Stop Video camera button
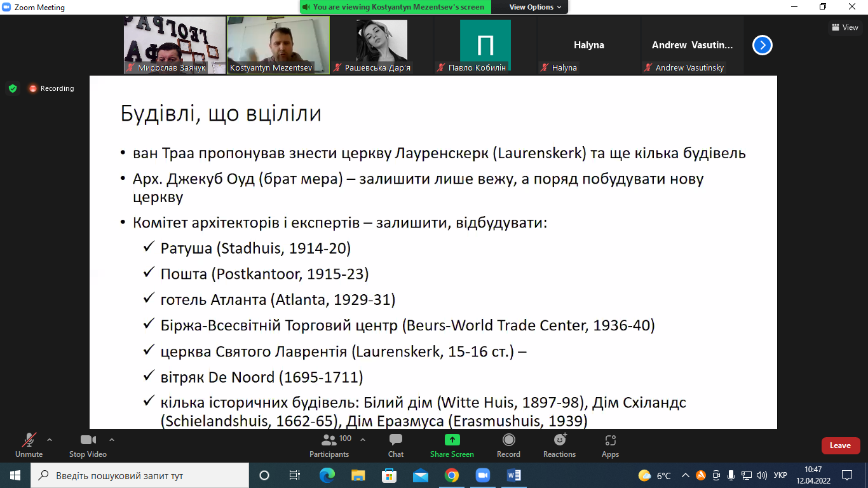This screenshot has width=868, height=488. (88, 445)
